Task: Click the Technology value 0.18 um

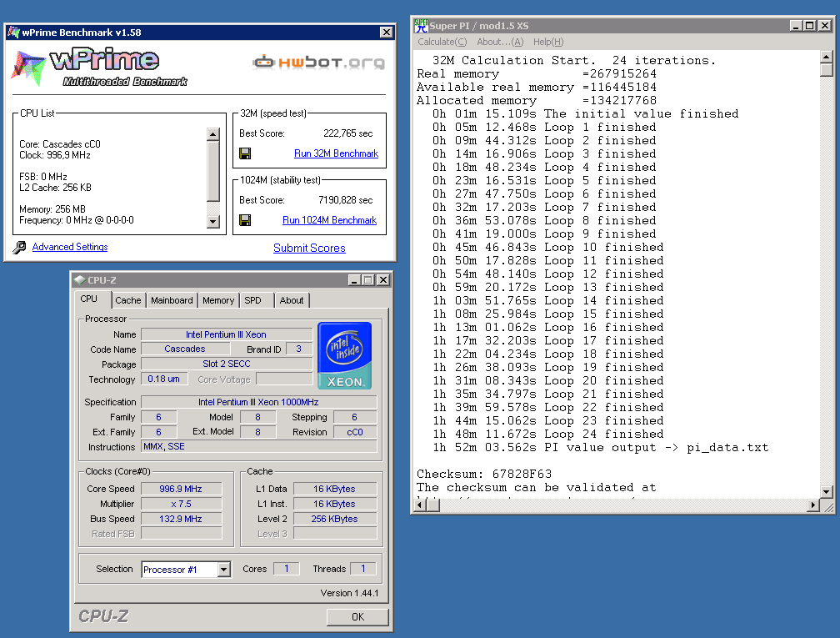Action: coord(164,379)
